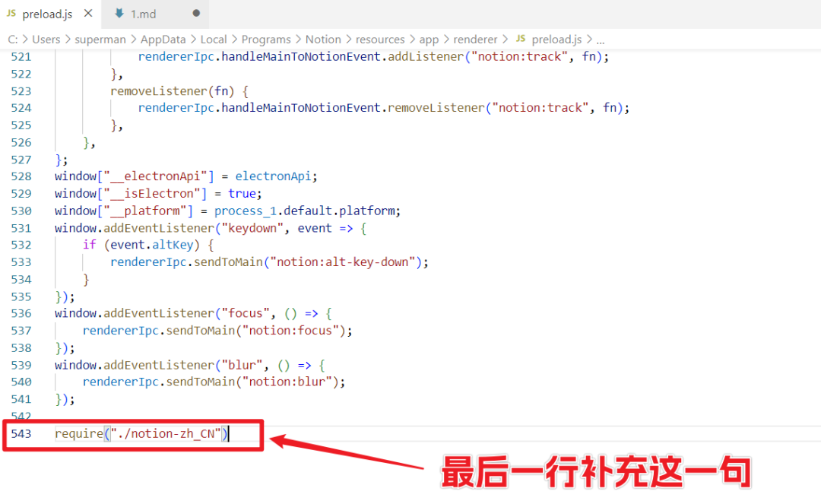Select the preload.js editor tab

46,13
